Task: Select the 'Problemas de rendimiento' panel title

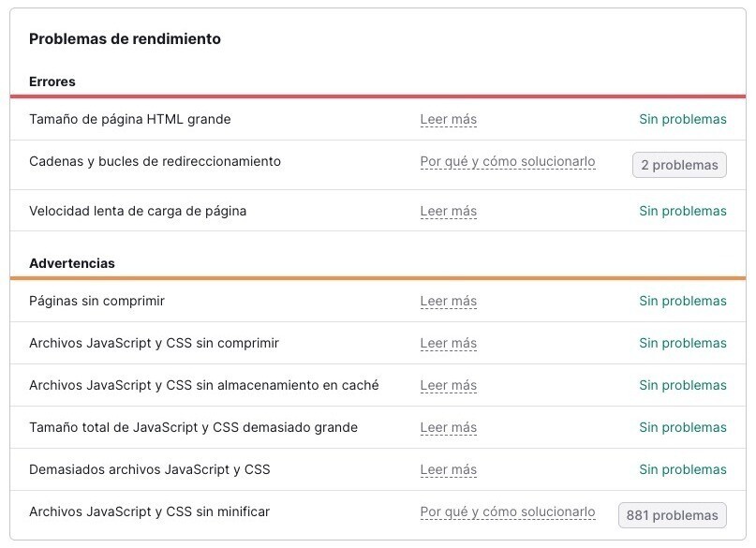Action: (x=125, y=38)
